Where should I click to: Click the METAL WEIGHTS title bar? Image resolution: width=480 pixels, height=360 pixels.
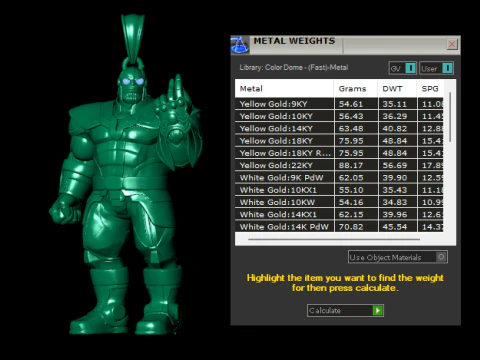[x=347, y=45]
